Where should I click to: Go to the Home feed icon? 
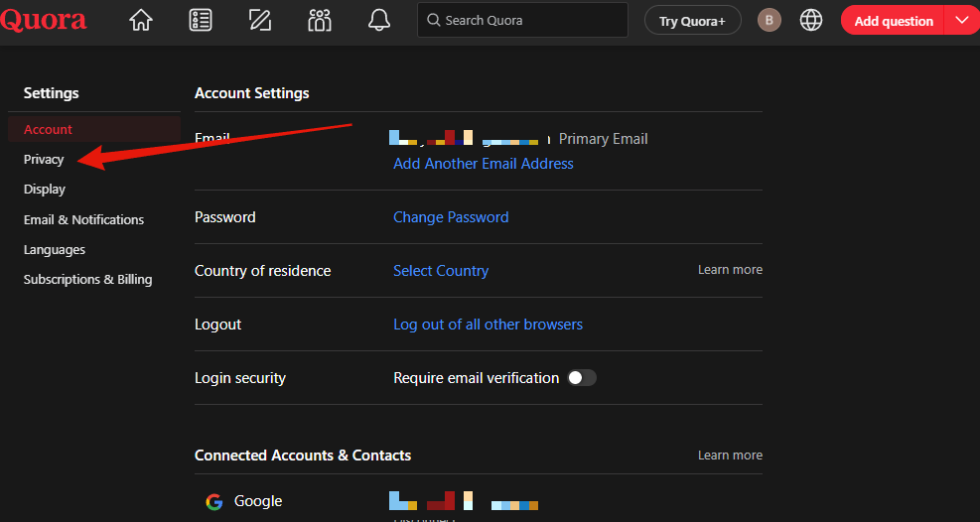(141, 20)
